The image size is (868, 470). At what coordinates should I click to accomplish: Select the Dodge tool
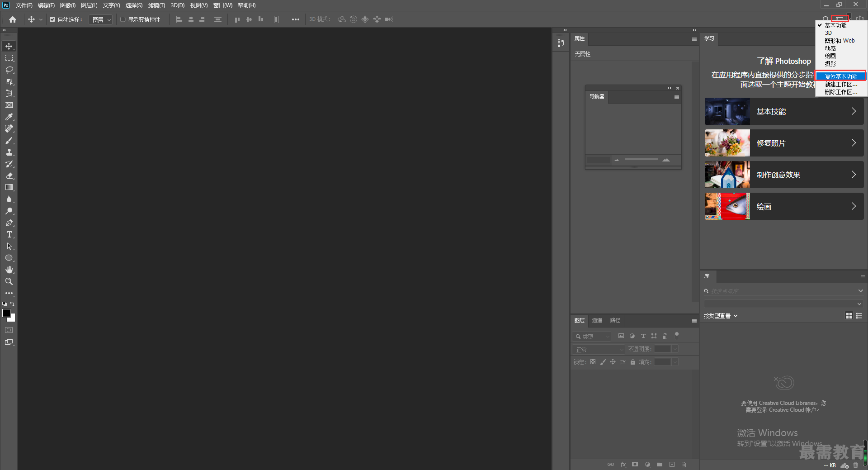pyautogui.click(x=9, y=211)
